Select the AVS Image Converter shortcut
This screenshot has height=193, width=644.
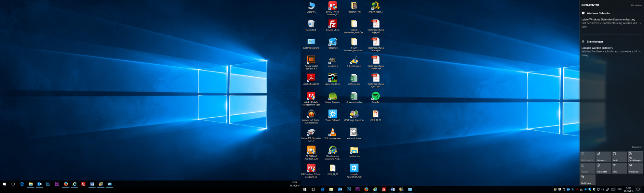[x=354, y=116]
